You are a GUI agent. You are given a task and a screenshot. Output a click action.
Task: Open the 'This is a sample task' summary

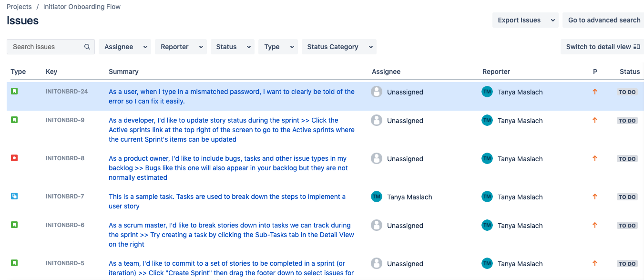pos(227,201)
